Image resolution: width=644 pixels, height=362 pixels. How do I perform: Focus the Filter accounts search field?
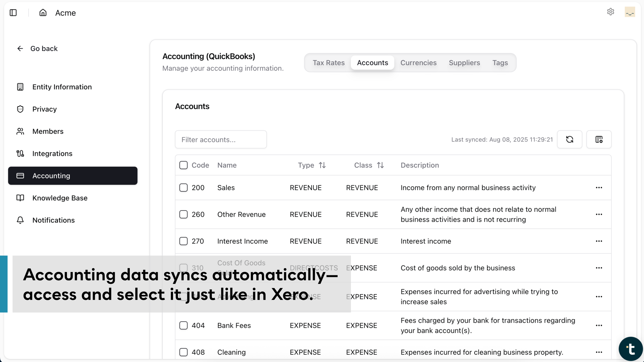pyautogui.click(x=221, y=139)
